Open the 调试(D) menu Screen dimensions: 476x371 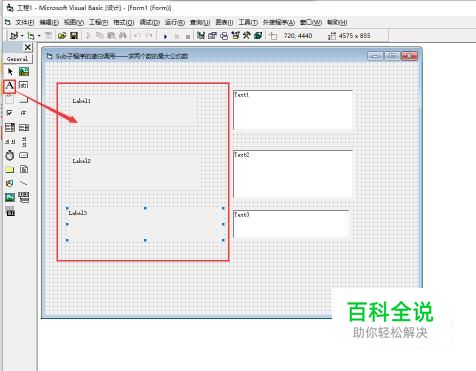pos(149,22)
